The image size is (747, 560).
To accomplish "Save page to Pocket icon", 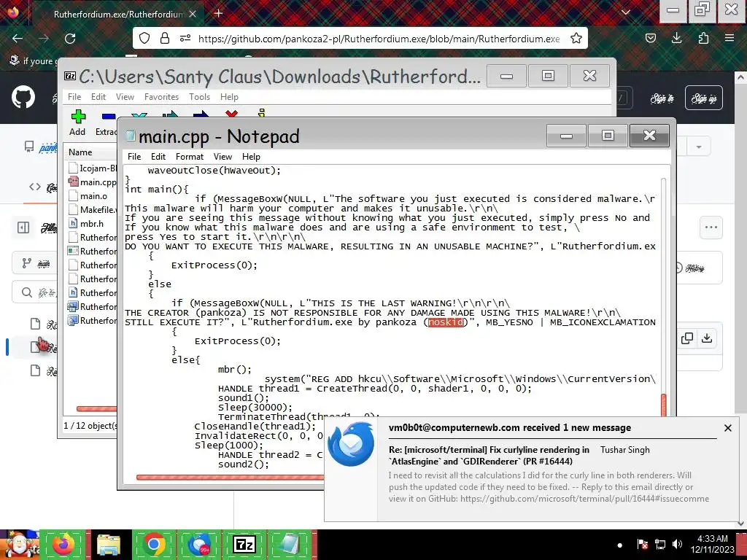I will (x=650, y=39).
